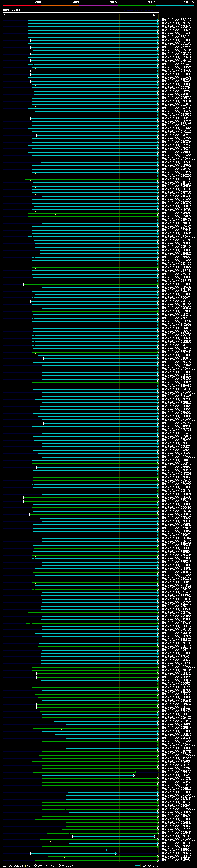Select hit label UniRef100_Q58HJ1

click(176, 735)
